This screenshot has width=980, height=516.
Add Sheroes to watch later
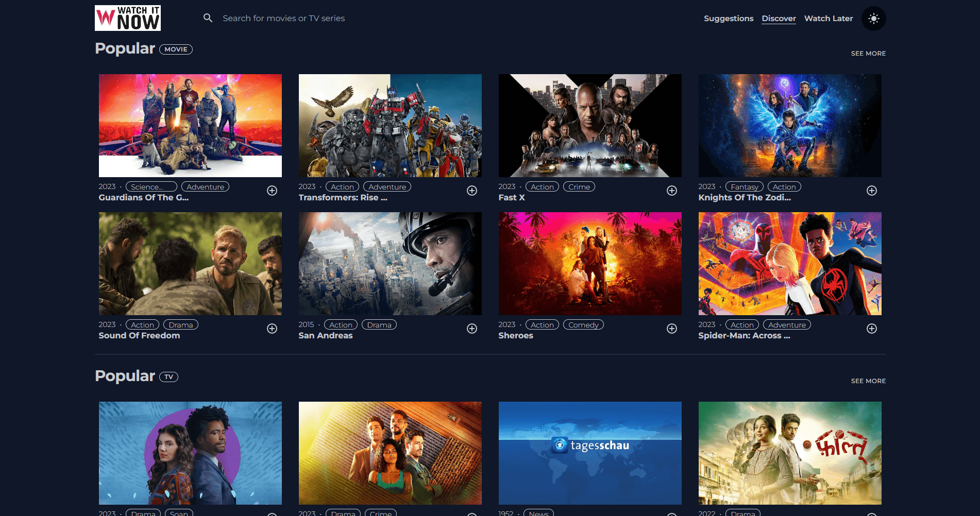coord(672,329)
